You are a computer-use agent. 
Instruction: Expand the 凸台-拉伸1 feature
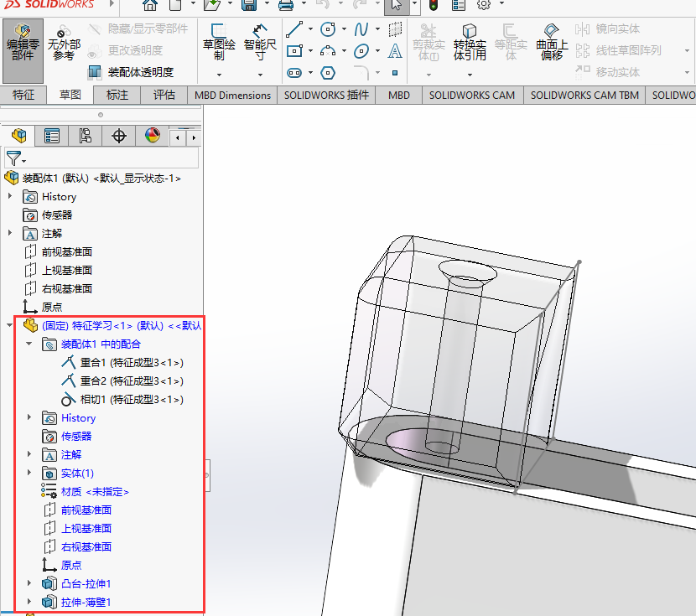pos(29,582)
